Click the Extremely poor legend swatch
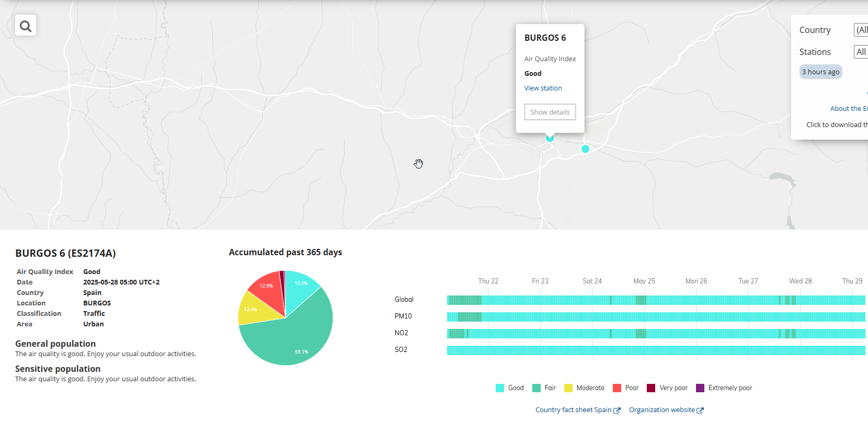 pyautogui.click(x=700, y=388)
